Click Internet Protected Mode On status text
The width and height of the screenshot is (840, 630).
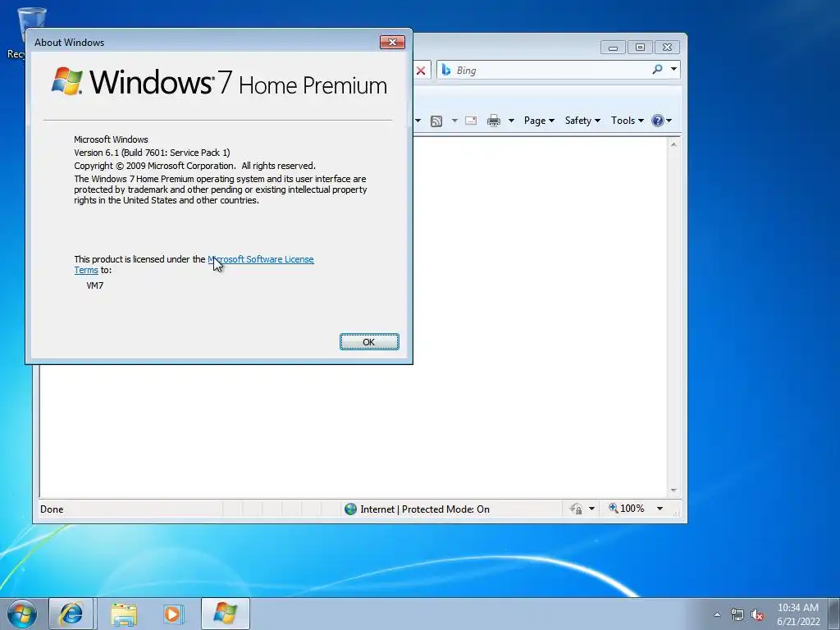[x=425, y=509]
